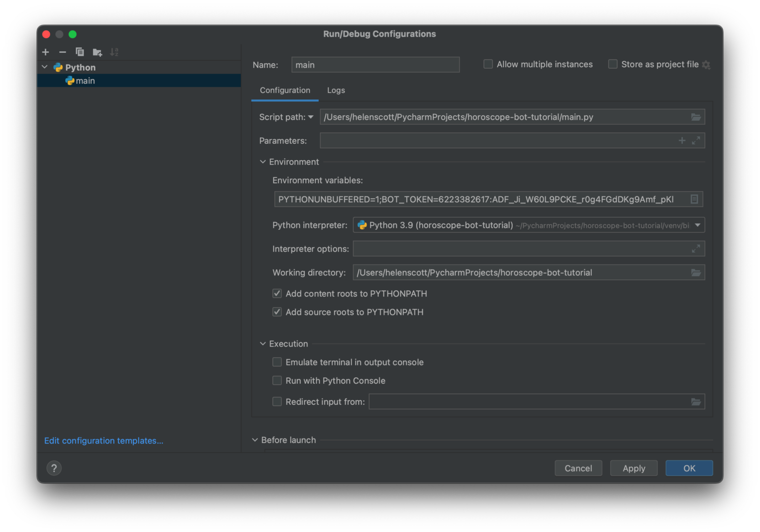Collapse the Environment section
Image resolution: width=760 pixels, height=532 pixels.
point(263,162)
